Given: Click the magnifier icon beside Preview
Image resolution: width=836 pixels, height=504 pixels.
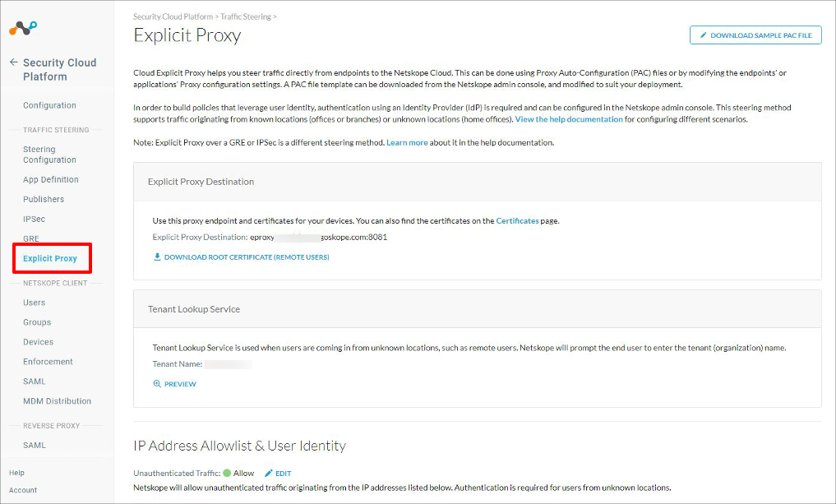Looking at the screenshot, I should click(x=157, y=384).
